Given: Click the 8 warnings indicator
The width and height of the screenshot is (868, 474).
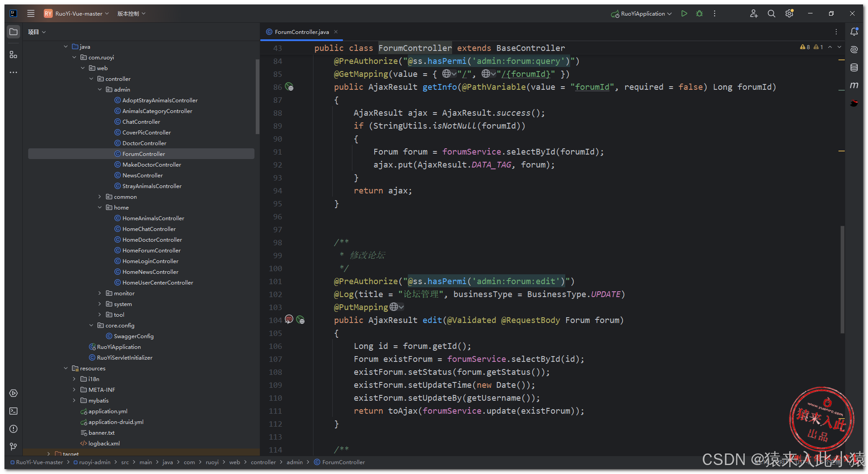Looking at the screenshot, I should pyautogui.click(x=805, y=47).
